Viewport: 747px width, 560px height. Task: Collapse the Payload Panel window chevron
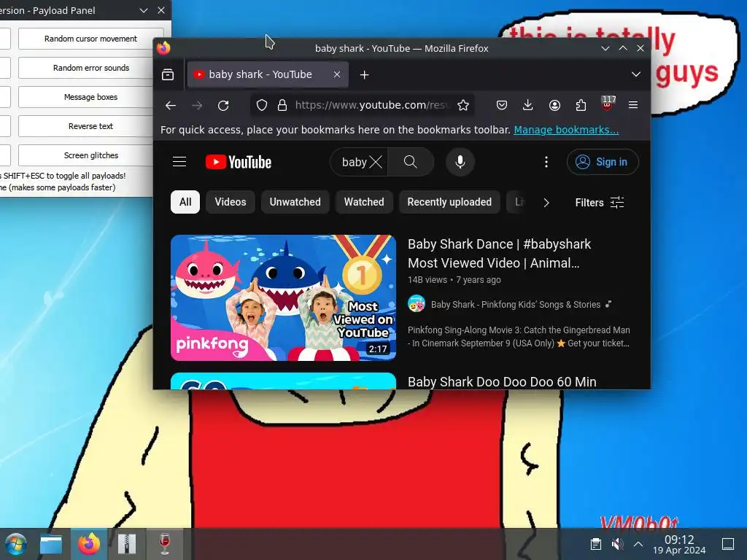(144, 10)
